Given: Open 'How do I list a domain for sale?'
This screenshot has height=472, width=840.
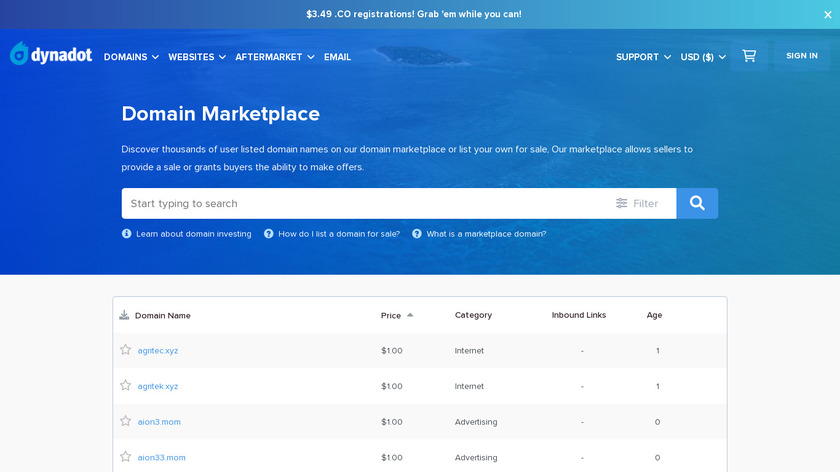Looking at the screenshot, I should [338, 234].
